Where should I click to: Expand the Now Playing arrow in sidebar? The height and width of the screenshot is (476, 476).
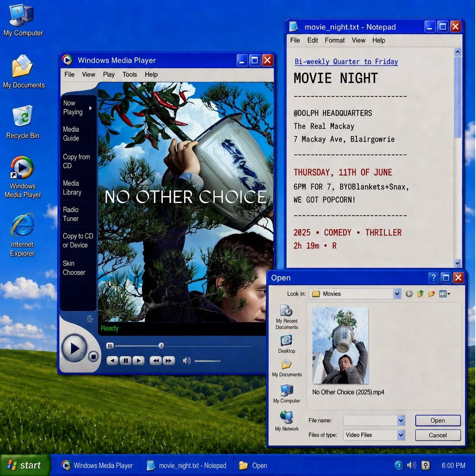(x=90, y=108)
